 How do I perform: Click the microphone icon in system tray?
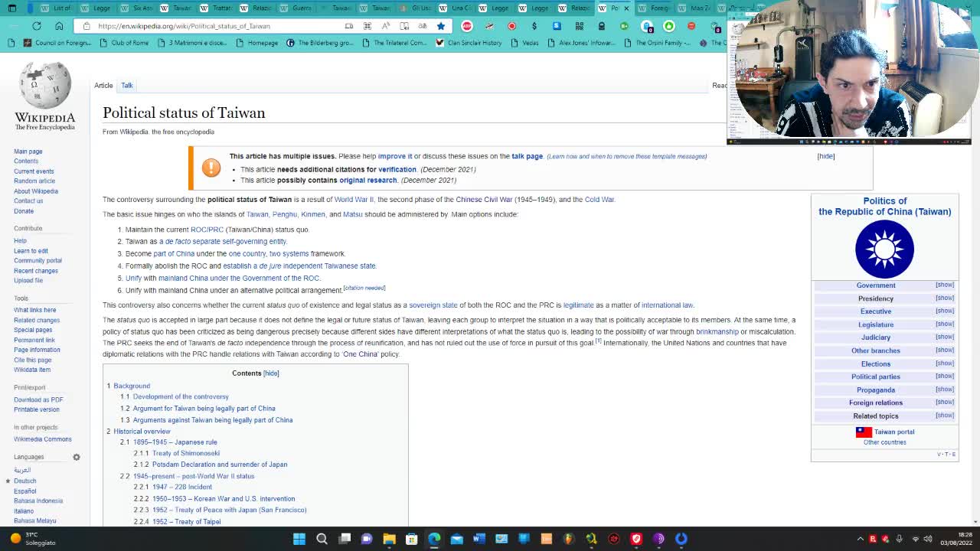(x=899, y=539)
